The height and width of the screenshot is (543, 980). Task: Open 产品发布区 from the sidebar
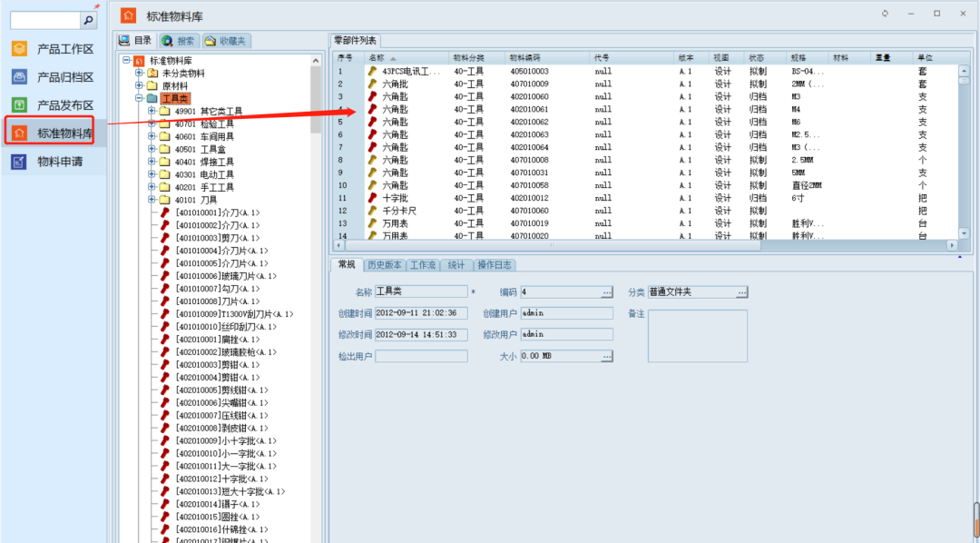(64, 105)
